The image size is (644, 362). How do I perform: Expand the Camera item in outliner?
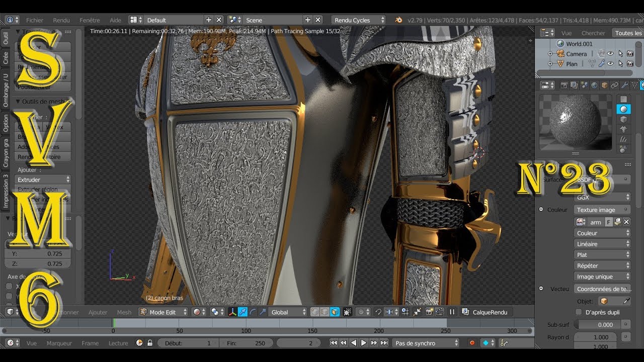click(550, 54)
